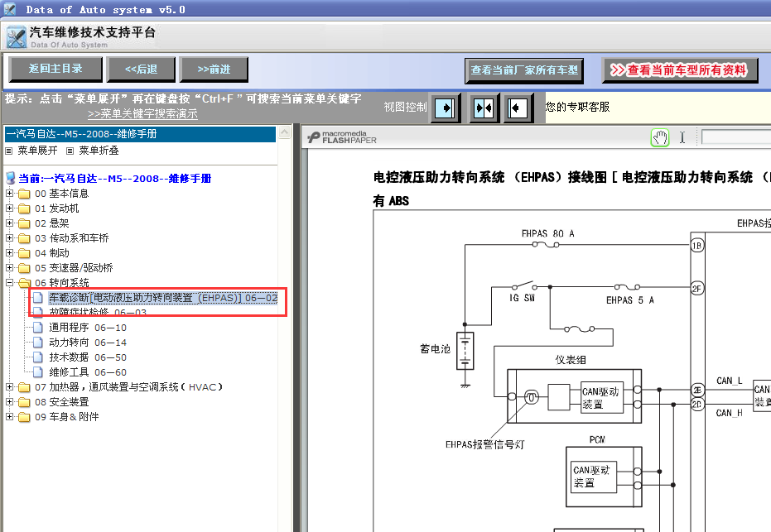The width and height of the screenshot is (771, 532).
Task: Expand the 02 悬架 folder
Action: [9, 223]
